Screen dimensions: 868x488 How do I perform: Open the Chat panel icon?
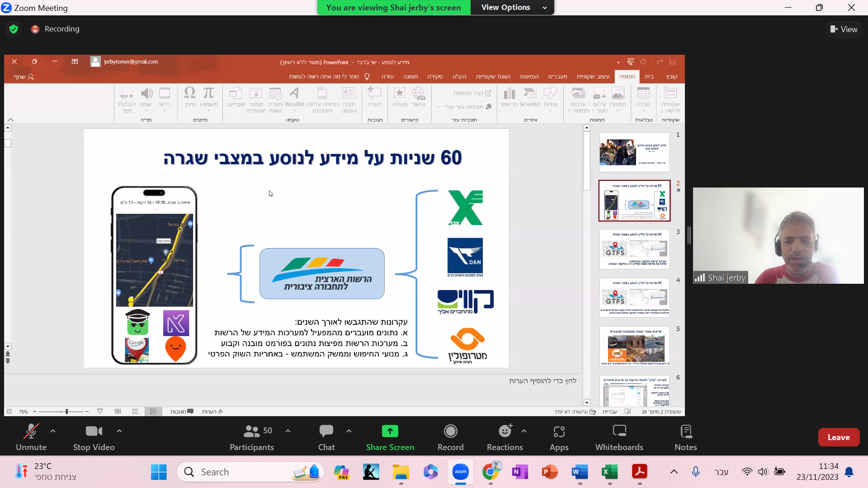click(x=326, y=432)
